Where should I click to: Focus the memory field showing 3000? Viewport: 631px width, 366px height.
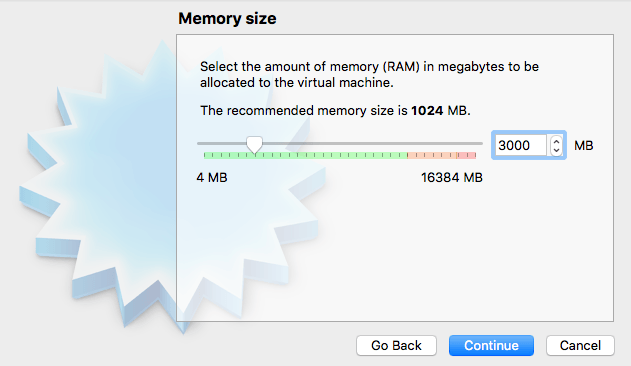pyautogui.click(x=522, y=145)
